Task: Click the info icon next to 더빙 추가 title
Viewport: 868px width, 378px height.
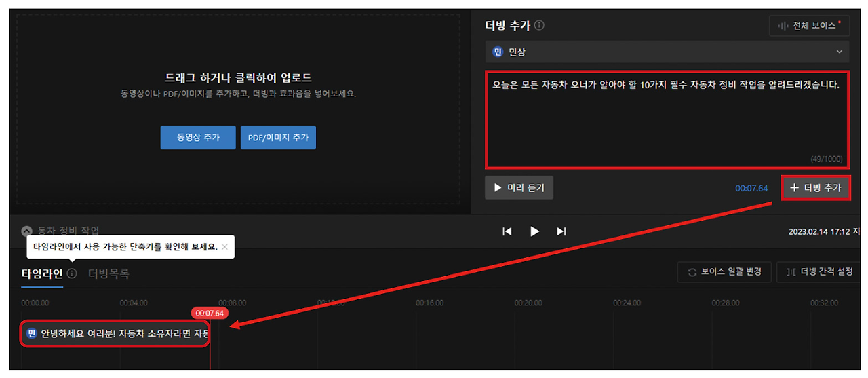Action: [x=540, y=25]
